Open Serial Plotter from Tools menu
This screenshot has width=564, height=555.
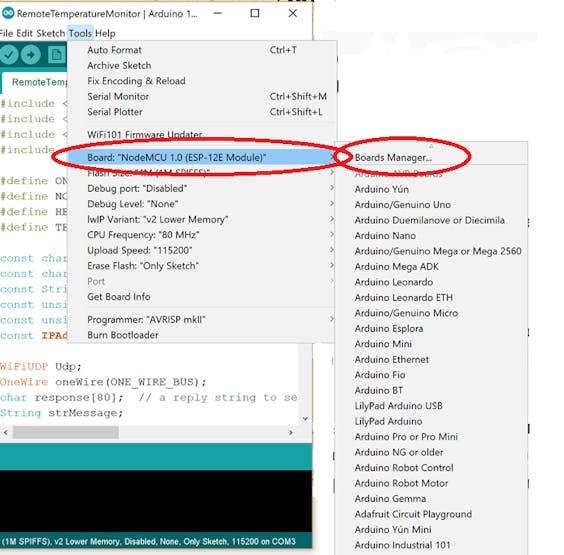point(202,112)
